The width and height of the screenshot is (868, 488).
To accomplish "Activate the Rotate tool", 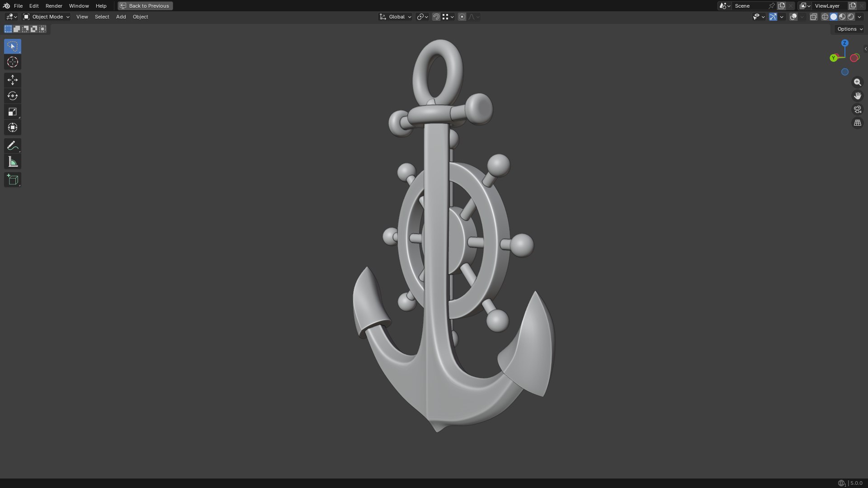I will coord(13,96).
